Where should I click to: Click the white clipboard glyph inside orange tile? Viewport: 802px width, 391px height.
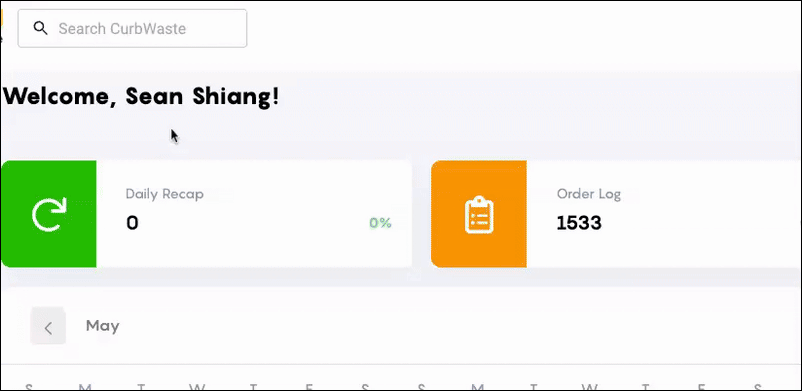click(x=479, y=214)
